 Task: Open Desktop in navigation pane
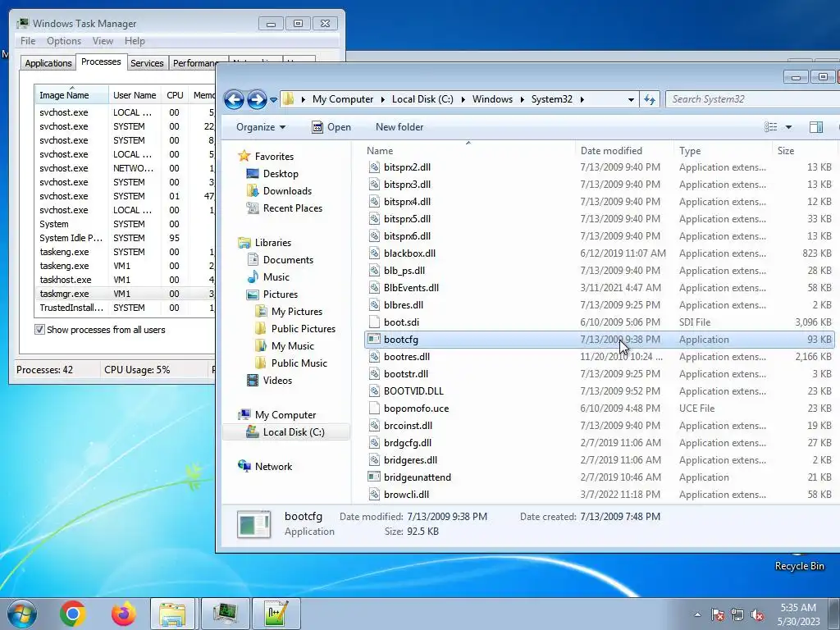pos(281,174)
